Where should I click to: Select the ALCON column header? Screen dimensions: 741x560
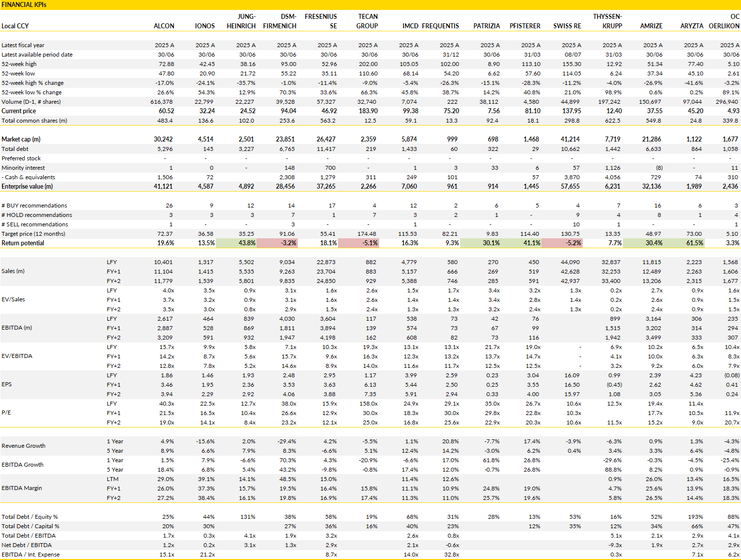[x=164, y=26]
